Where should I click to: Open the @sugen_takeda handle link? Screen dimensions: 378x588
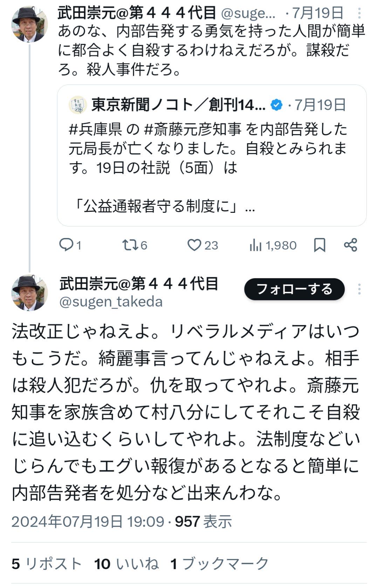111,302
